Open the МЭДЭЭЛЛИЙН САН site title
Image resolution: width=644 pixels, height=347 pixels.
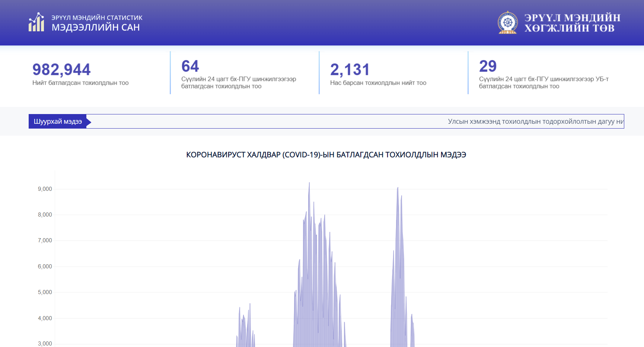(x=96, y=28)
